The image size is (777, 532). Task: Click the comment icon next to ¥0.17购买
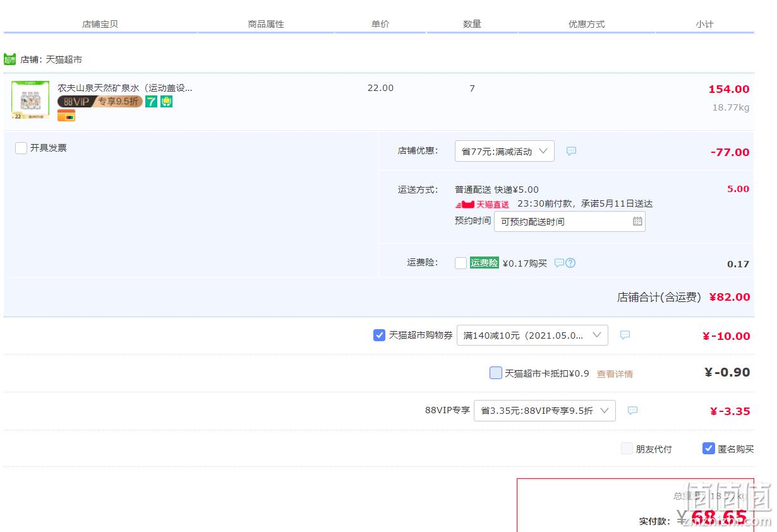[558, 263]
